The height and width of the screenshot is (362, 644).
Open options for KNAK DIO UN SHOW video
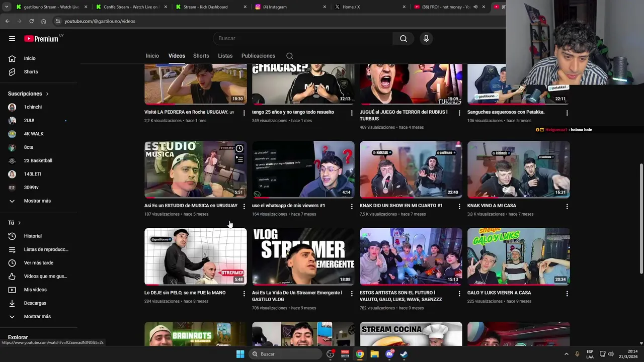459,207
